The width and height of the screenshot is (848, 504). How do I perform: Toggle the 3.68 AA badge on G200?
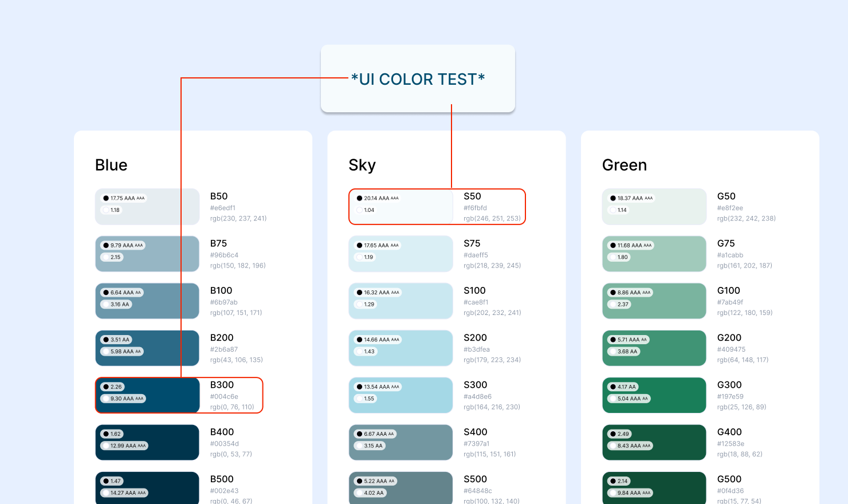pyautogui.click(x=623, y=352)
